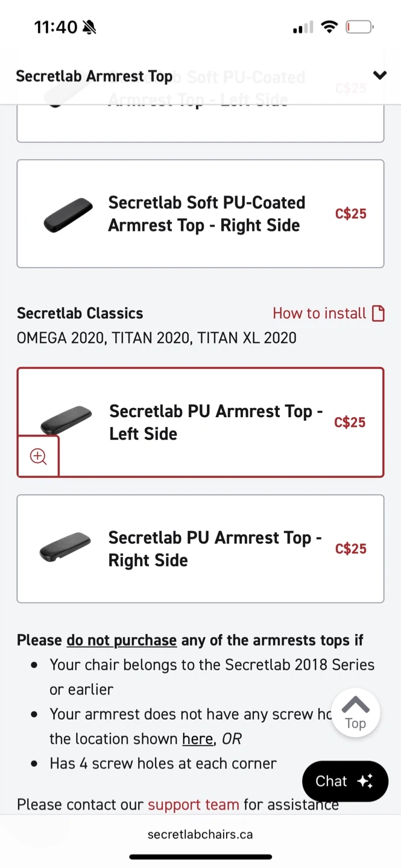Click the sparkle icon on the Chat button
Viewport: 401px width, 868px height.
(365, 781)
